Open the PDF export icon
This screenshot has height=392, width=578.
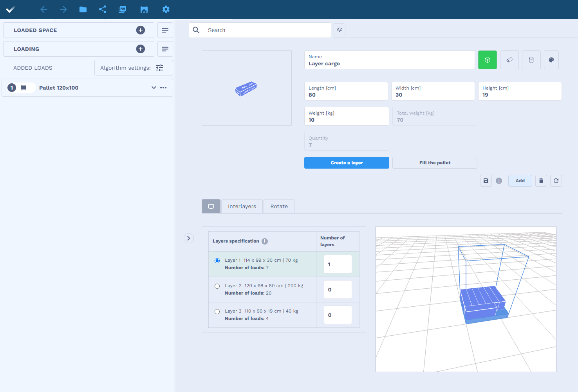(122, 9)
